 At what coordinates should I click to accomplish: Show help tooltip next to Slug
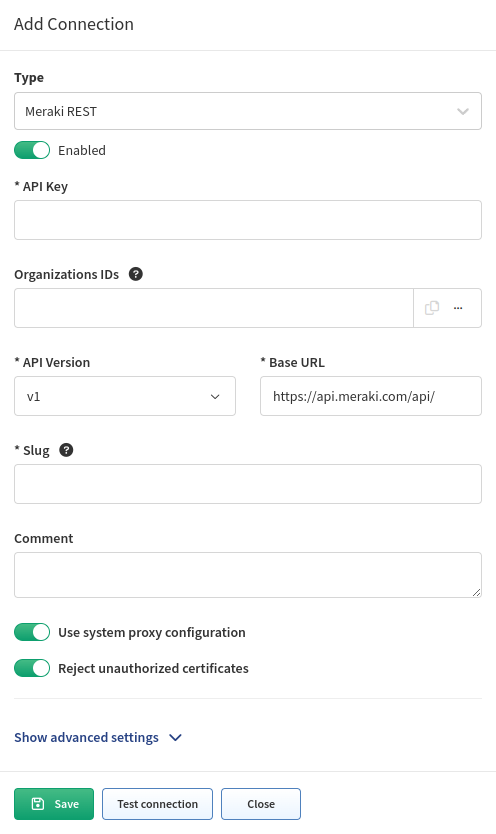(66, 450)
